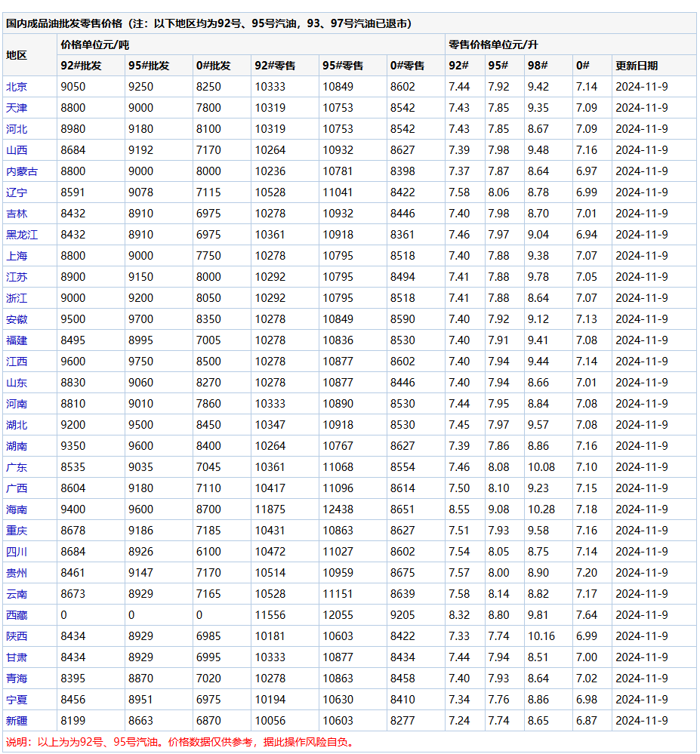
Task: Open the 四川 region link
Action: point(17,552)
